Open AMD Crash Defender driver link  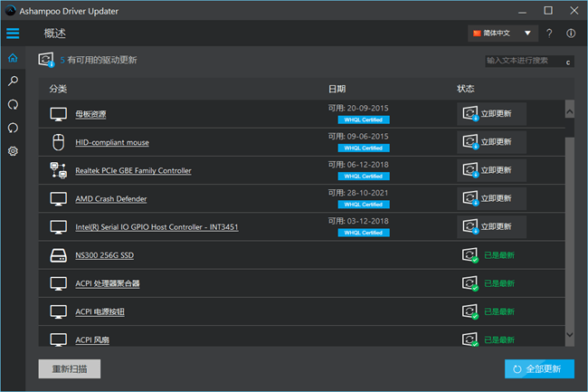point(110,198)
